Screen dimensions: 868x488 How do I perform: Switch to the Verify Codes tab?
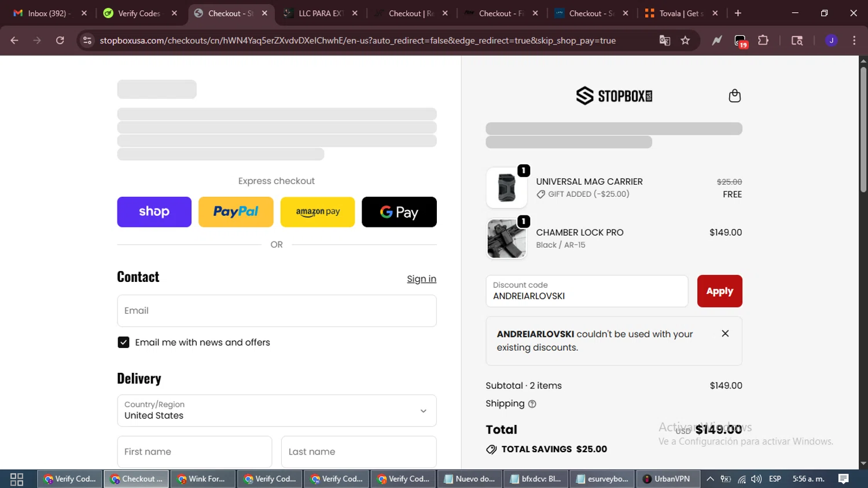(139, 13)
